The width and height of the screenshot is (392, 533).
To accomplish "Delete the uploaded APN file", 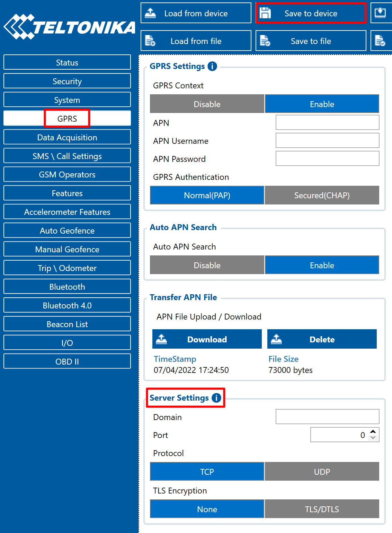I will [322, 339].
